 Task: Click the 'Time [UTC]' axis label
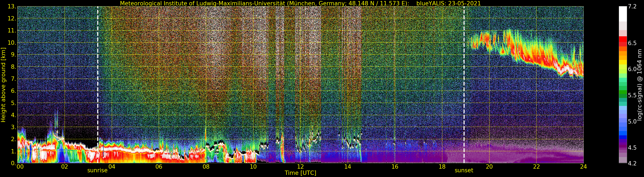(x=300, y=173)
